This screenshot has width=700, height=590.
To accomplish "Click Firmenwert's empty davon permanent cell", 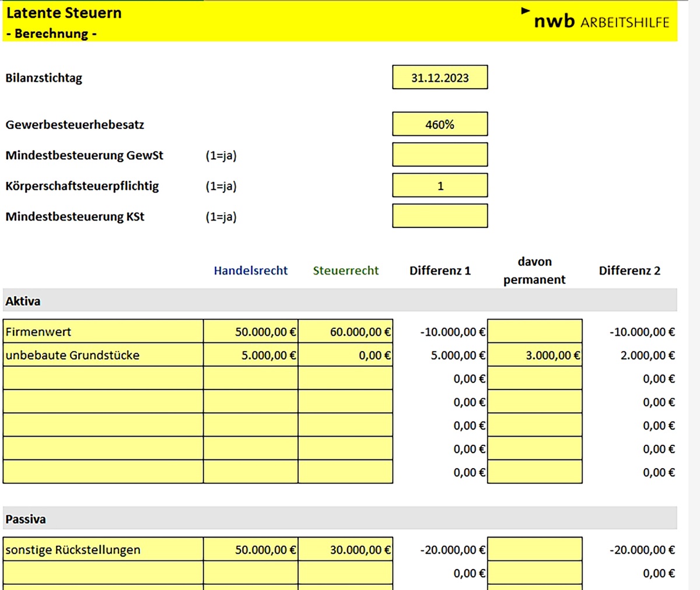I will (x=534, y=332).
